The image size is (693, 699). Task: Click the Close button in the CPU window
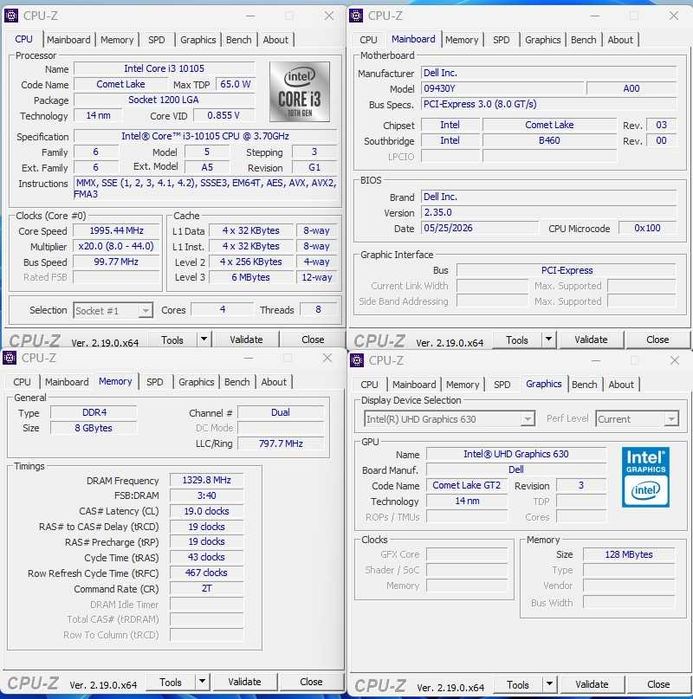(x=313, y=340)
